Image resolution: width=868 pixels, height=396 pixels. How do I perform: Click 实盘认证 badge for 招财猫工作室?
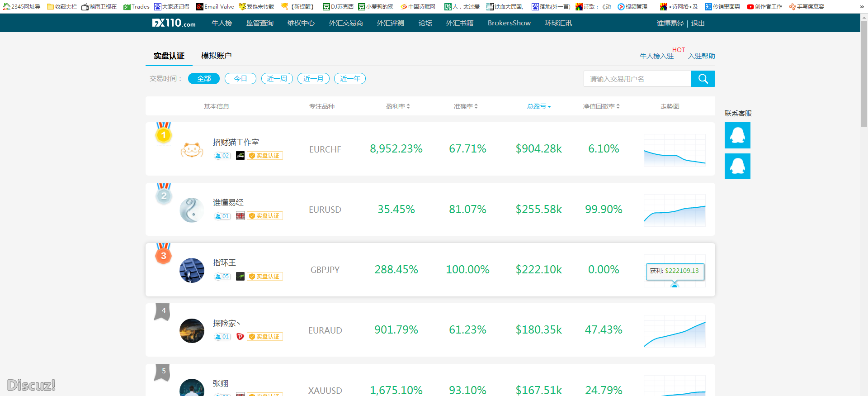coord(265,156)
